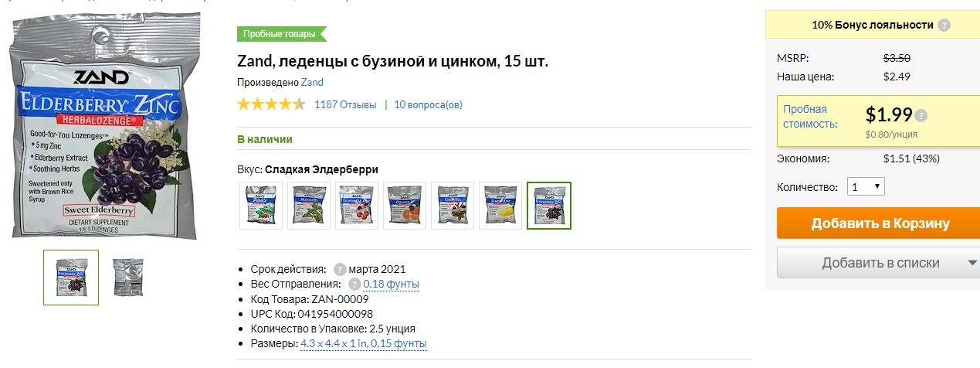The width and height of the screenshot is (980, 368).
Task: Click the help icon beside Вес Отправления
Action: tap(354, 284)
